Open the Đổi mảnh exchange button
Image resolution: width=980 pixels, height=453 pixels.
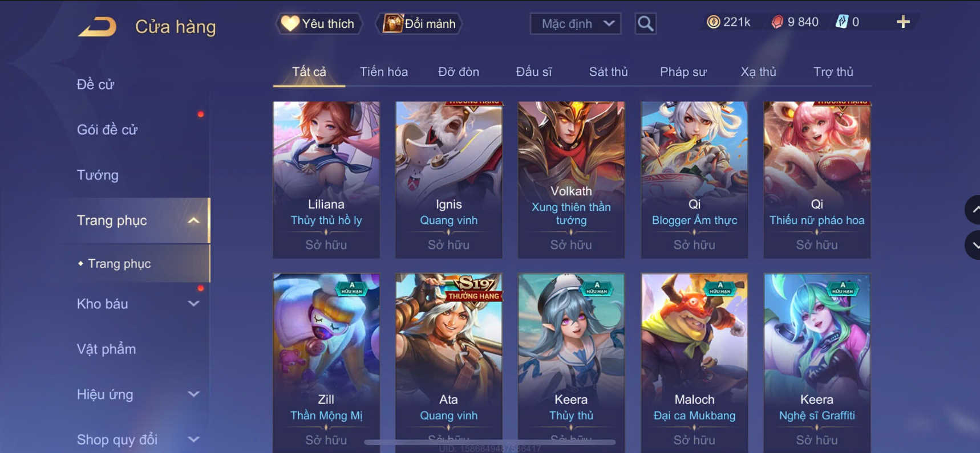coord(419,24)
